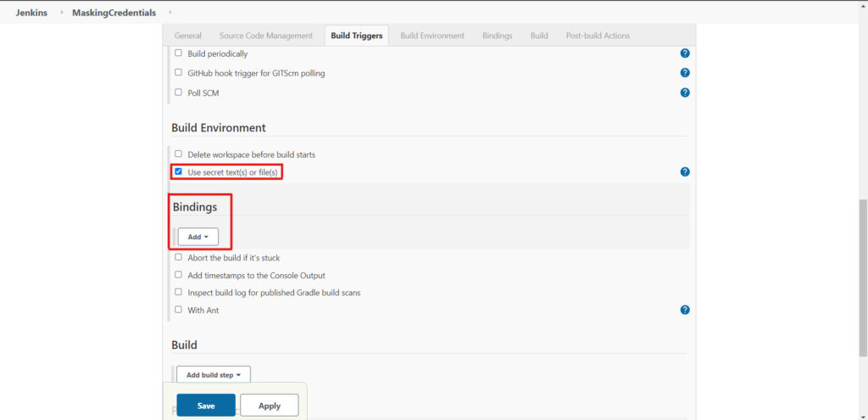Open the Add build step dropdown
868x420 pixels.
pyautogui.click(x=214, y=374)
